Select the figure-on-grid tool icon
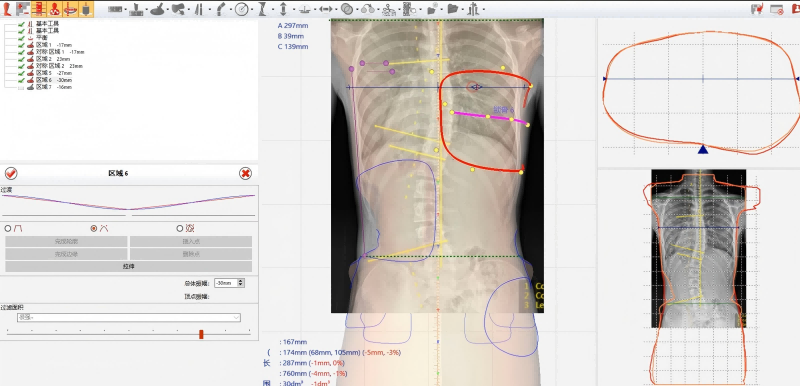The height and width of the screenshot is (386, 800). [x=389, y=9]
